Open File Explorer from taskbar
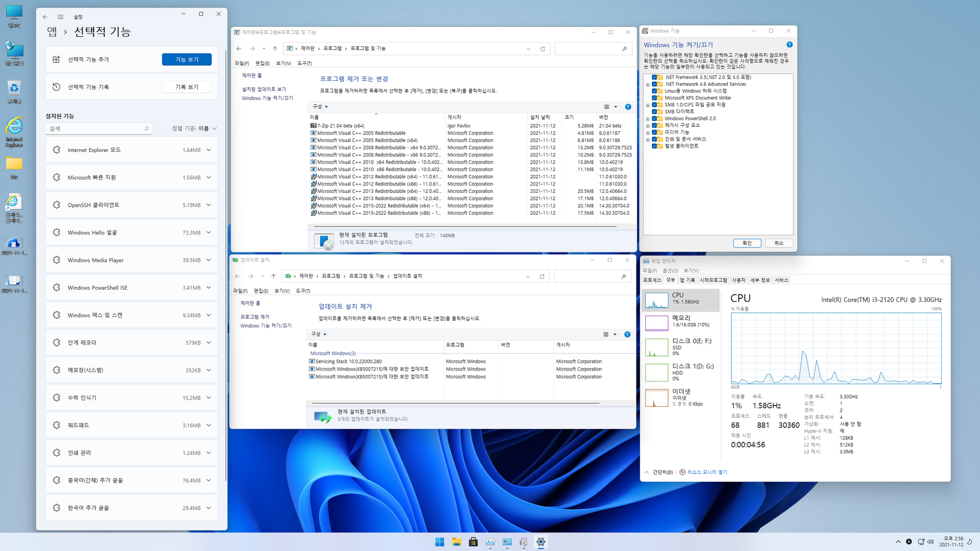Screen dimensions: 980x551 [457, 542]
